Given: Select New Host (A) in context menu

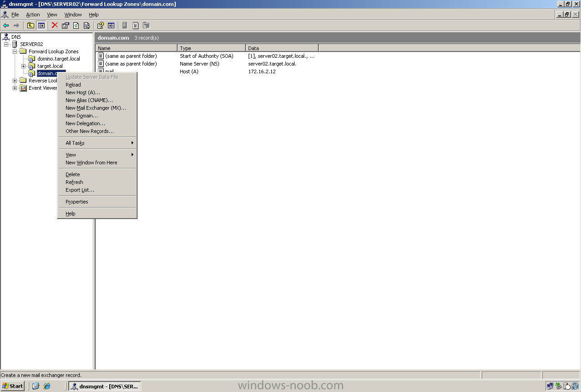Looking at the screenshot, I should pyautogui.click(x=82, y=92).
